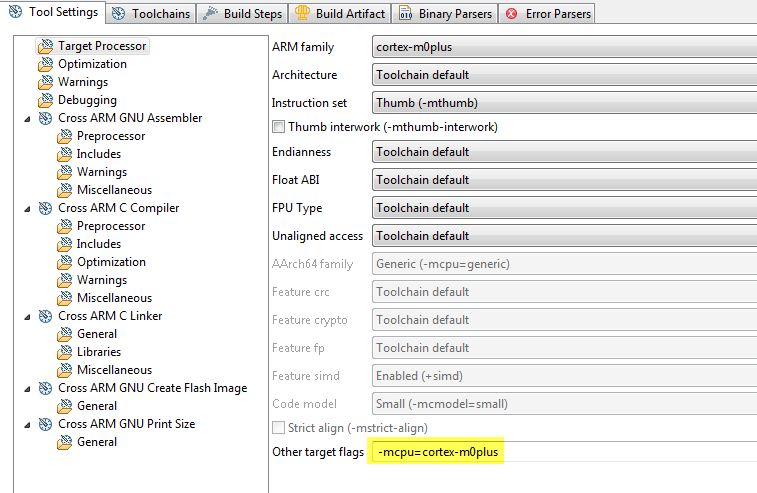Select Target Processor in the settings tree
The image size is (757, 493).
point(102,46)
